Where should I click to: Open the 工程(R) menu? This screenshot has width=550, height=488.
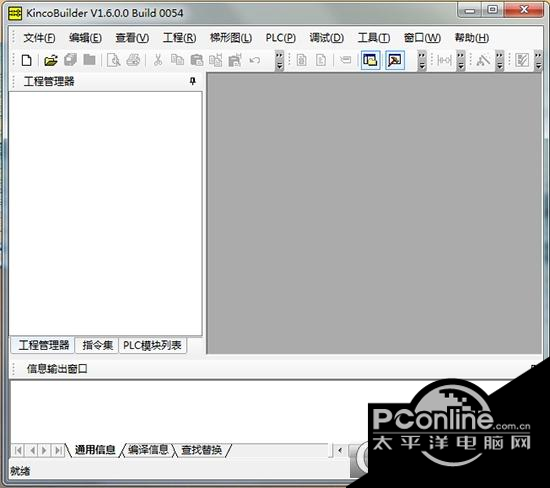click(x=179, y=38)
